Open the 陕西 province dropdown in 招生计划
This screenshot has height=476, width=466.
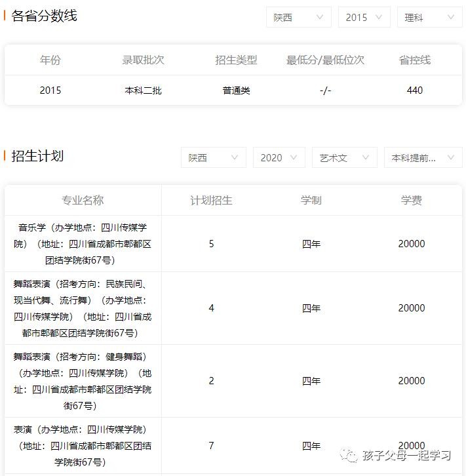[x=213, y=157]
